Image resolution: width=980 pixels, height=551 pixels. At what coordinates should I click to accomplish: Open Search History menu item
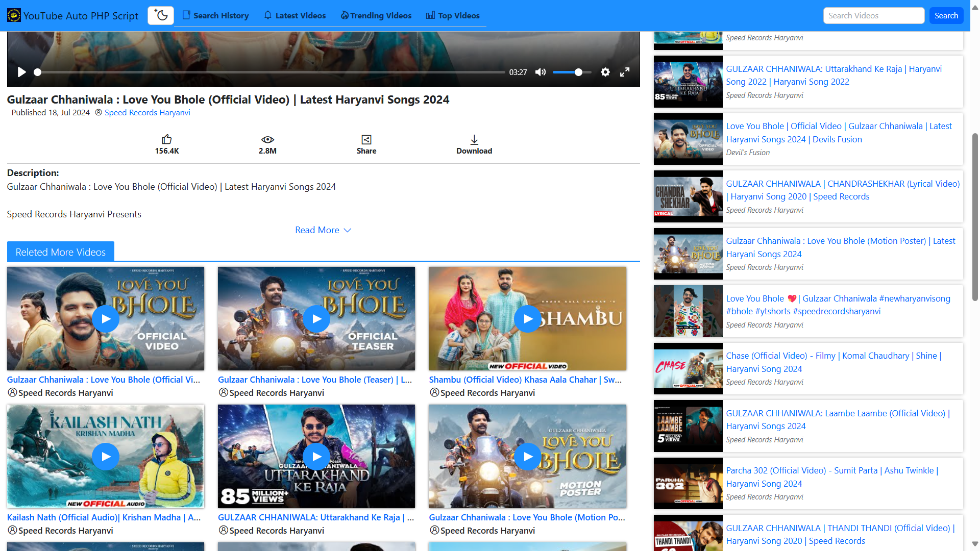pyautogui.click(x=216, y=15)
